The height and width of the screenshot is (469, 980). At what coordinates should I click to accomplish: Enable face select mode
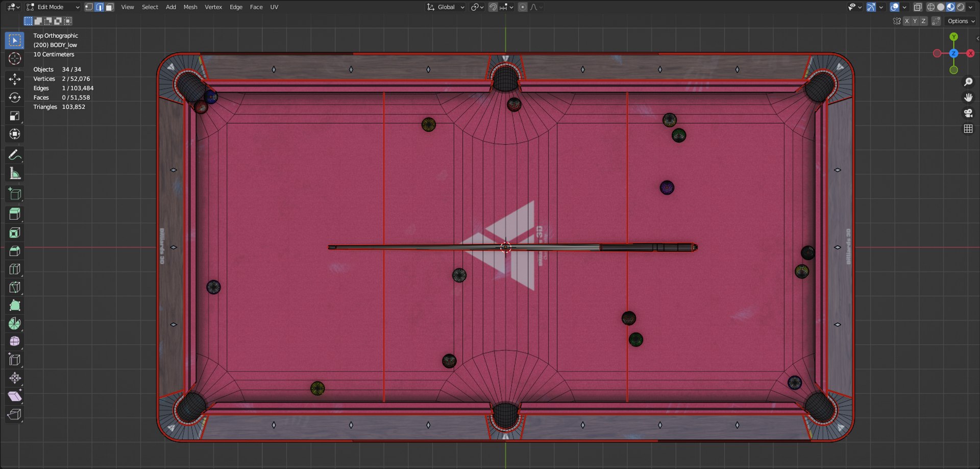click(x=110, y=7)
